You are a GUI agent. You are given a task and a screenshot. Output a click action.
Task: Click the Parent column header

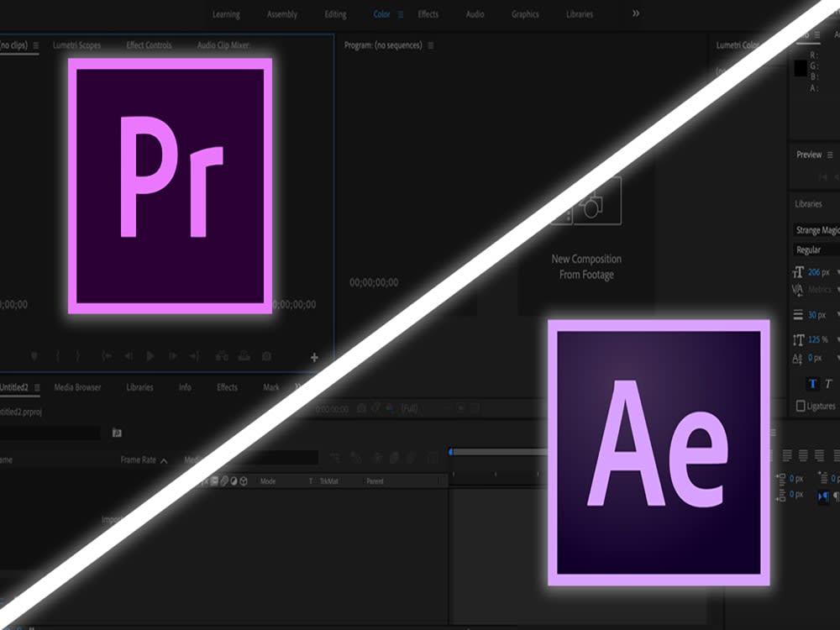click(x=375, y=481)
